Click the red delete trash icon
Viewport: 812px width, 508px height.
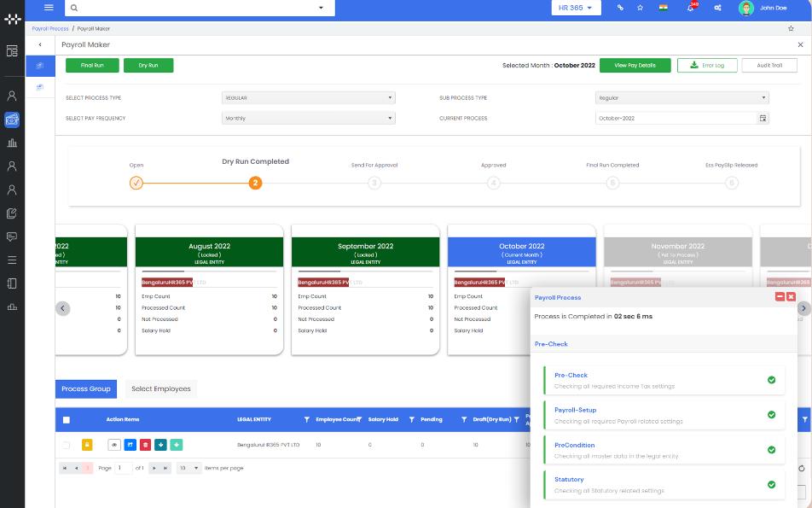(x=145, y=445)
